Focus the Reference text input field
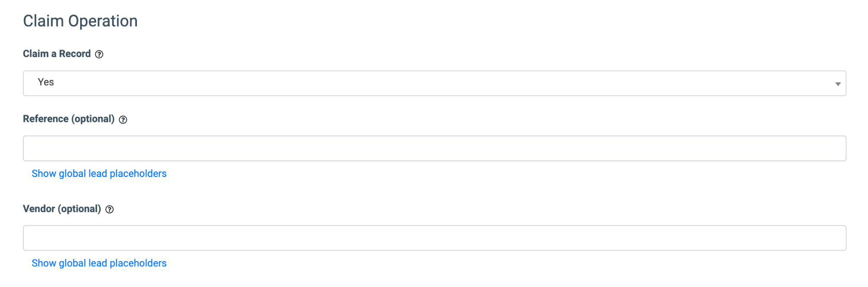Image resolution: width=868 pixels, height=287 pixels. 434,148
